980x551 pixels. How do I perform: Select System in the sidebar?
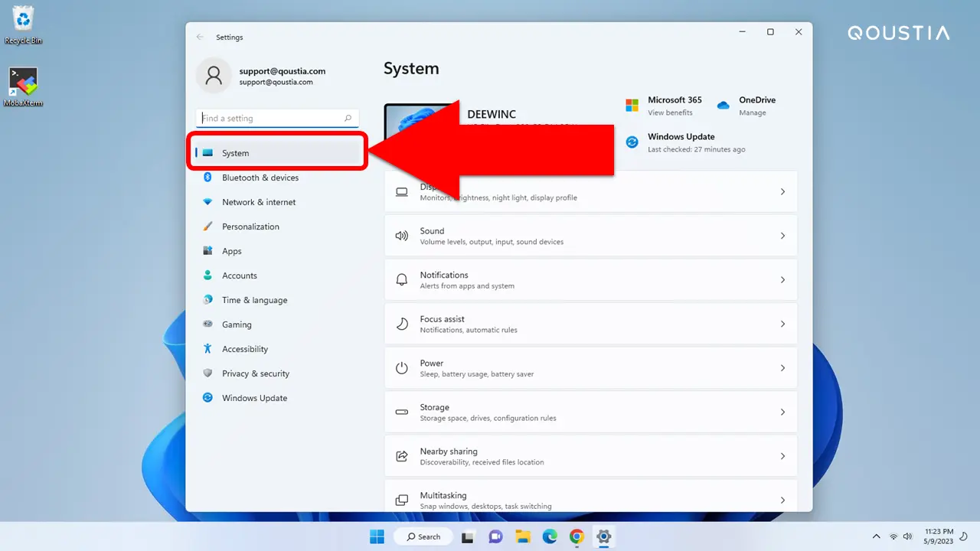276,153
